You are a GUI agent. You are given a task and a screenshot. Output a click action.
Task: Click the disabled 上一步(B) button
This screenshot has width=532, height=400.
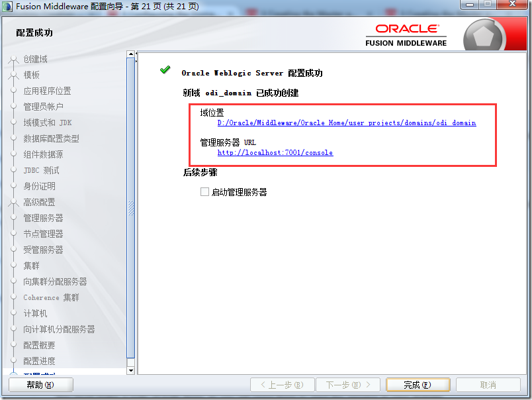[283, 385]
